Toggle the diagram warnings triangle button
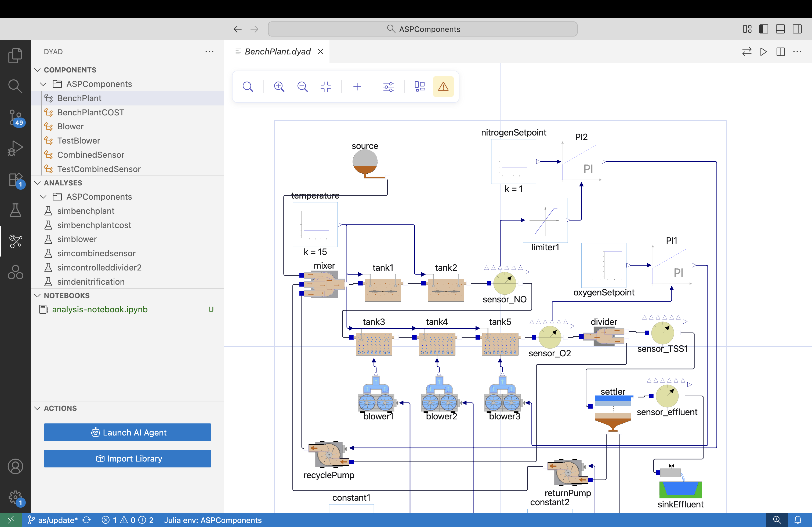812x527 pixels. click(443, 87)
